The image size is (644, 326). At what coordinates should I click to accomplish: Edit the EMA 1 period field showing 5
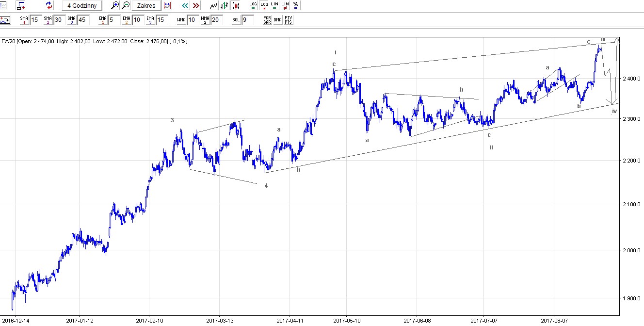coord(114,20)
